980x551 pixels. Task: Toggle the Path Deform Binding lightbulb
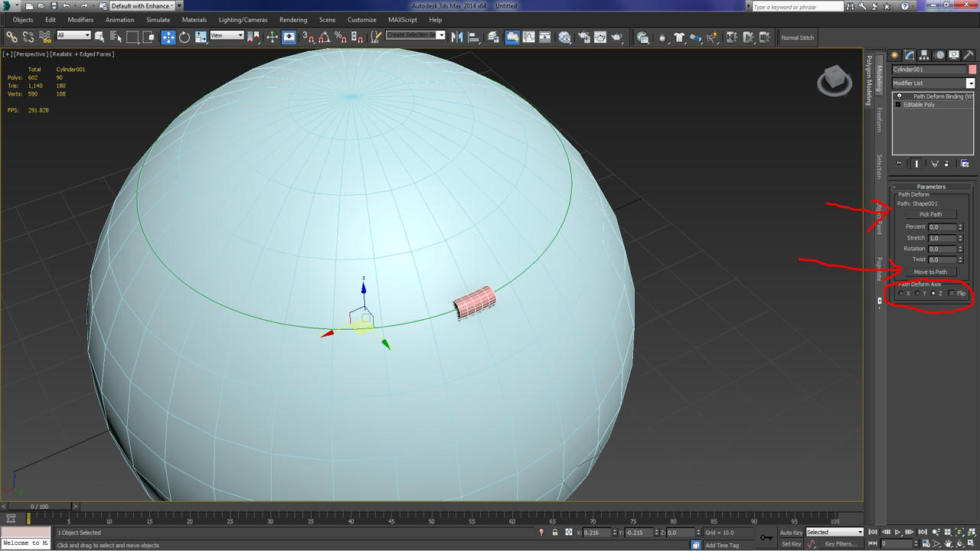point(900,96)
